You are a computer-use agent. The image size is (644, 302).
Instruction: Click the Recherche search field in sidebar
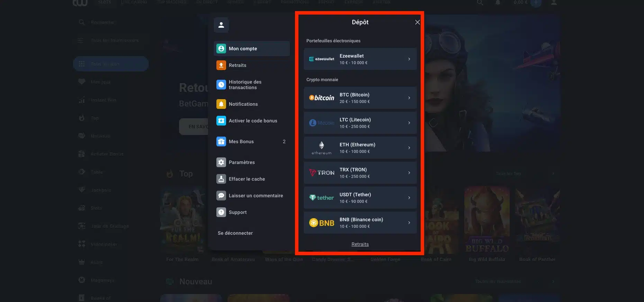(111, 22)
